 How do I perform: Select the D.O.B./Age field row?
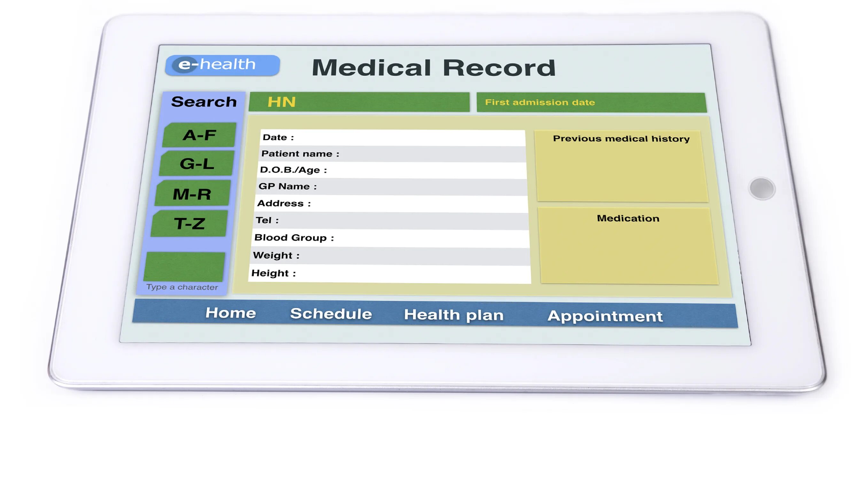(x=392, y=170)
